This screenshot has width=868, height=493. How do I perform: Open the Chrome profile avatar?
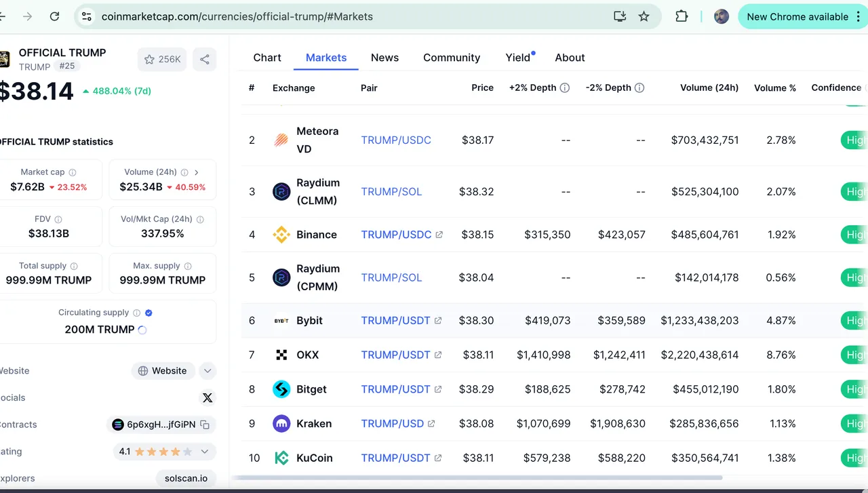coord(722,16)
